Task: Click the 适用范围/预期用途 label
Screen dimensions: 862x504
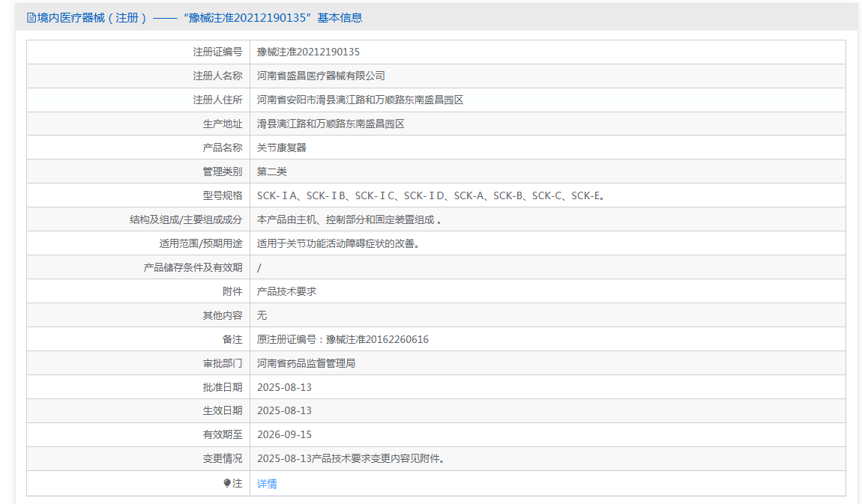Action: point(201,244)
